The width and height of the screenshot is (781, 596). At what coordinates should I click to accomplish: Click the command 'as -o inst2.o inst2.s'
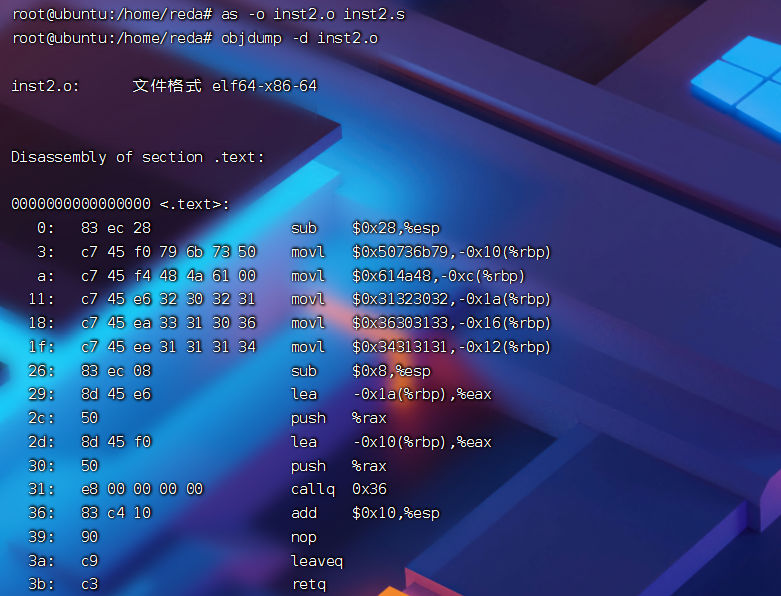pyautogui.click(x=313, y=14)
